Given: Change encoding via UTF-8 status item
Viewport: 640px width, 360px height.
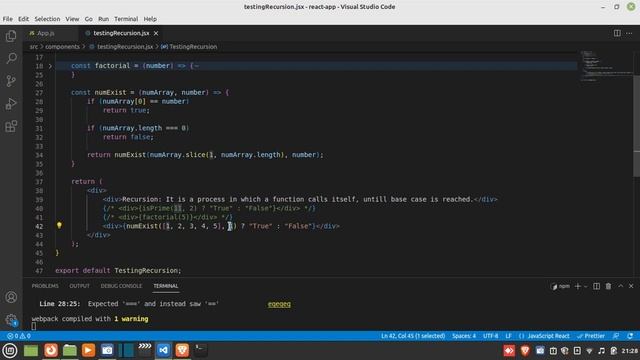Looking at the screenshot, I should (x=491, y=336).
